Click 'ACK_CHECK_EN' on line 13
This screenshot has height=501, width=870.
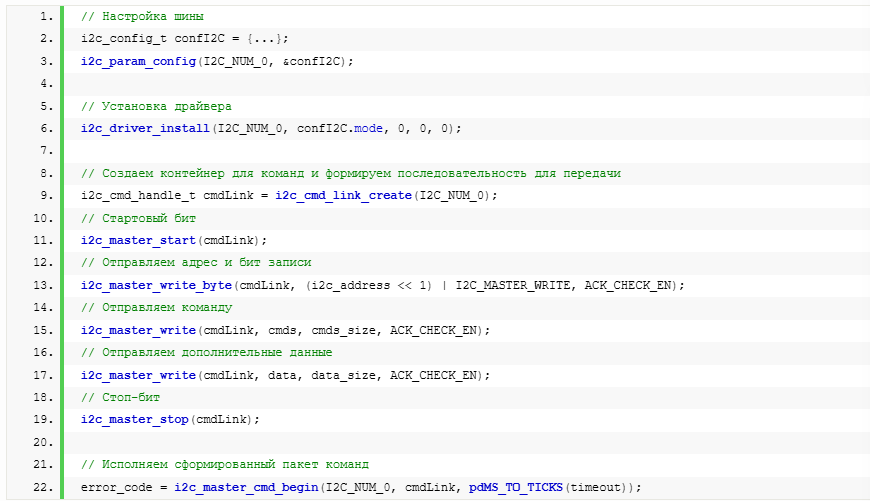628,286
